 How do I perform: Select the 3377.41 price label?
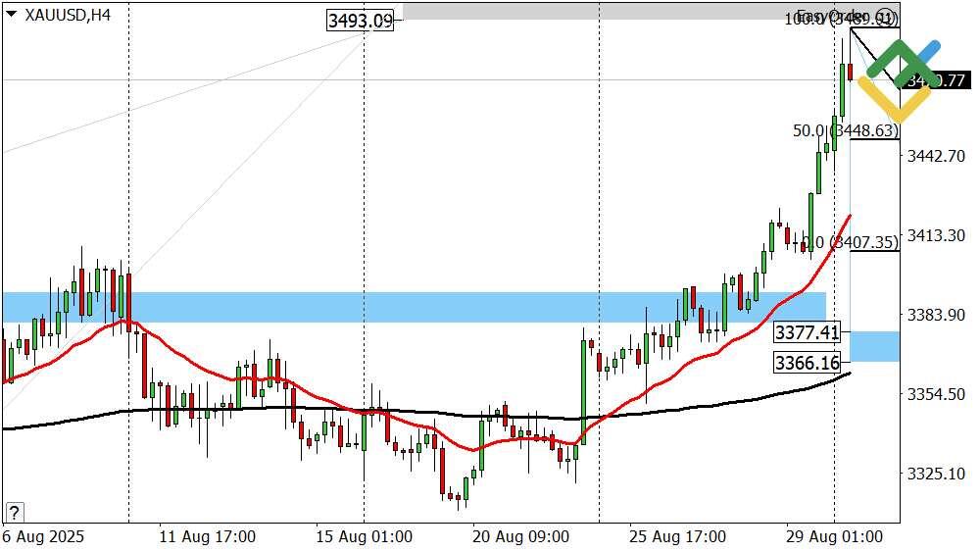click(x=807, y=333)
